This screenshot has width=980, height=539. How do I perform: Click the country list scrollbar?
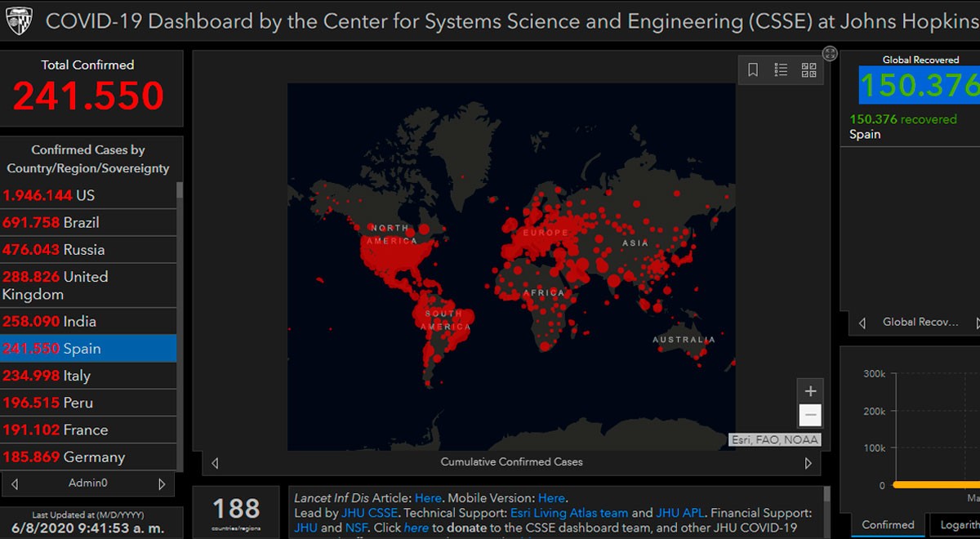180,325
